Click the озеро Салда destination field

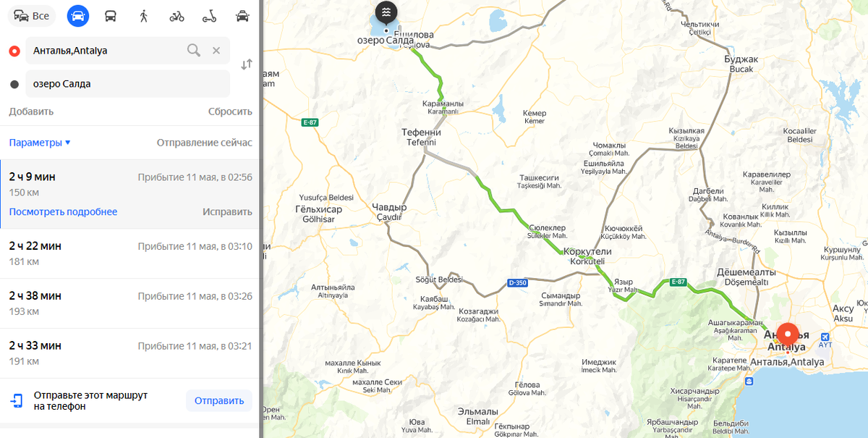(127, 84)
